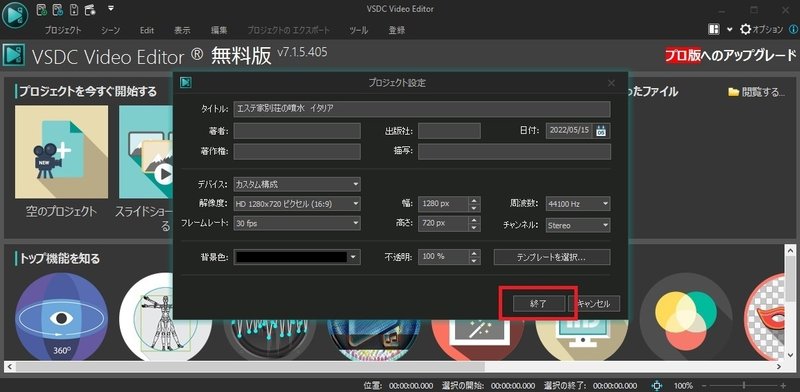This screenshot has width=800, height=392.
Task: Click the 著者 input field
Action: [297, 131]
